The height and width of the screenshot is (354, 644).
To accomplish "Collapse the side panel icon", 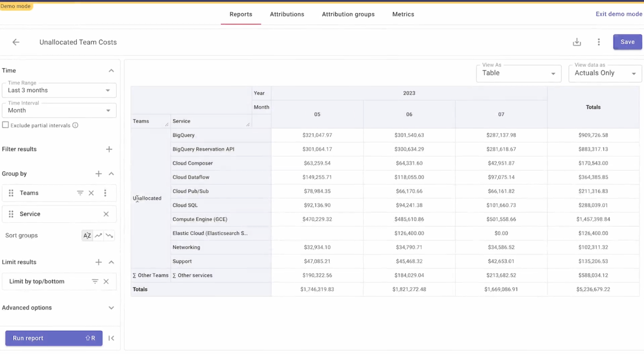I will pyautogui.click(x=111, y=338).
